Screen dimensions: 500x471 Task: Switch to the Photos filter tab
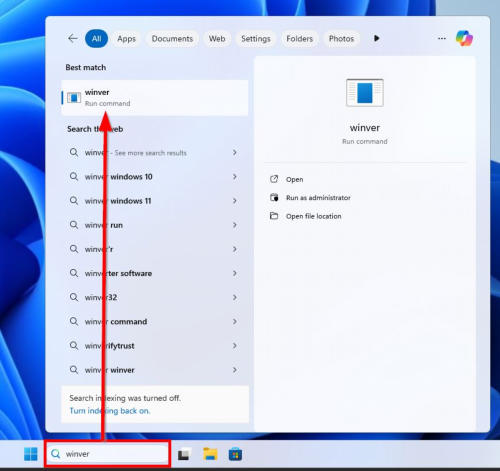pos(341,39)
